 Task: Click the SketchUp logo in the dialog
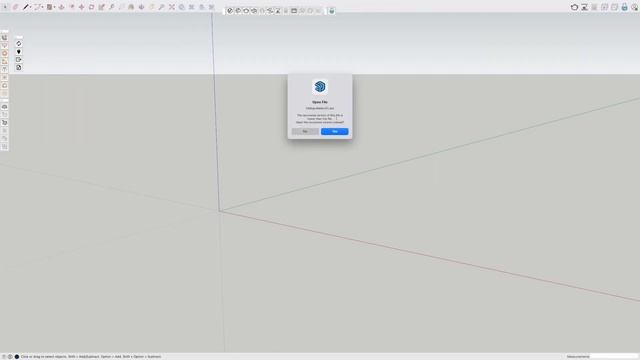pyautogui.click(x=320, y=87)
